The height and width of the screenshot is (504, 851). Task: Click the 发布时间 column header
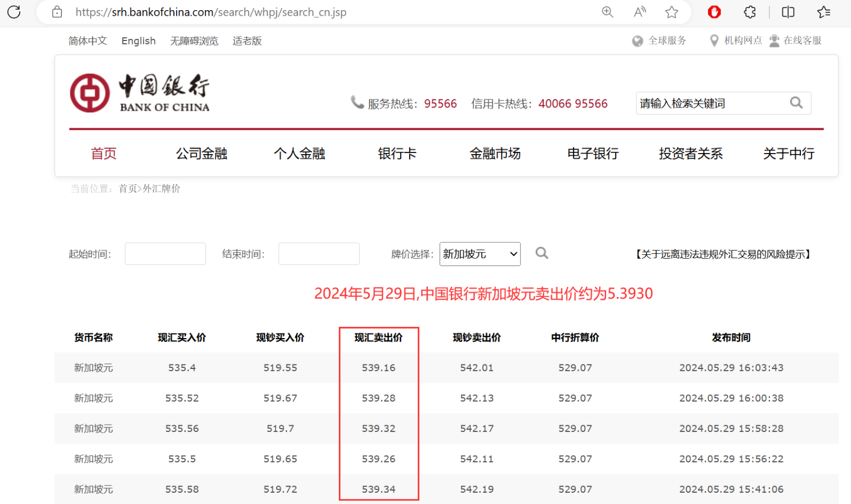click(731, 337)
